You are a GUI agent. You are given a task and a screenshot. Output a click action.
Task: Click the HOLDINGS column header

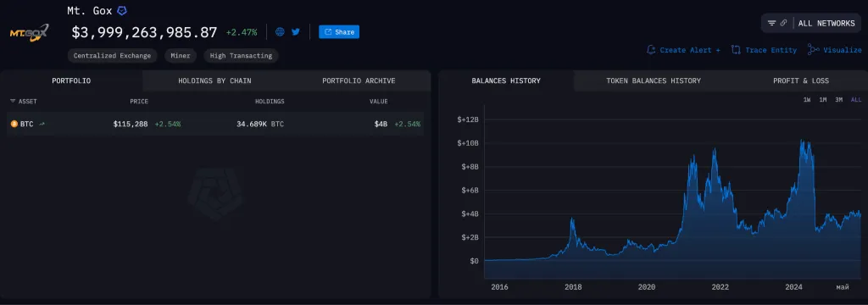[270, 102]
